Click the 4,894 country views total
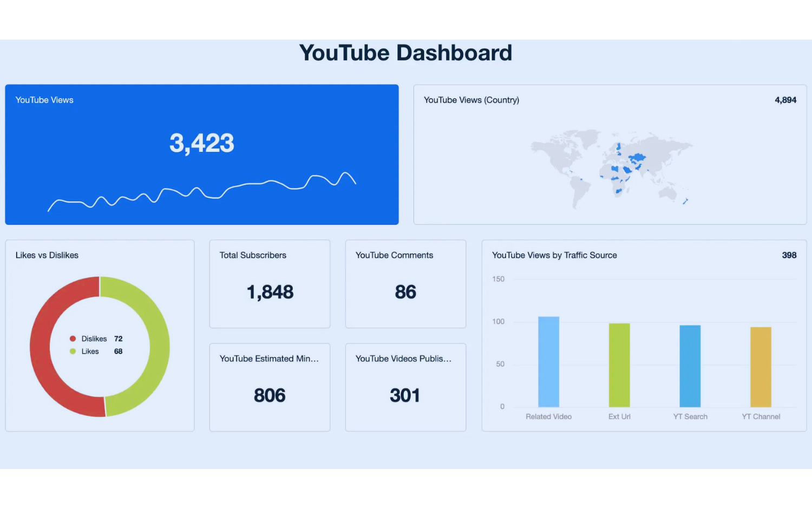812x521 pixels. 785,100
